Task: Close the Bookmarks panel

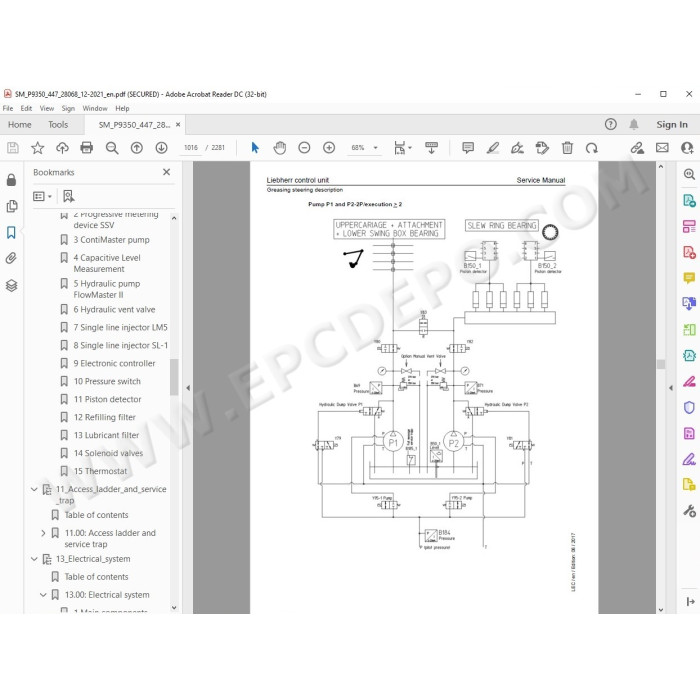Action: coord(167,172)
